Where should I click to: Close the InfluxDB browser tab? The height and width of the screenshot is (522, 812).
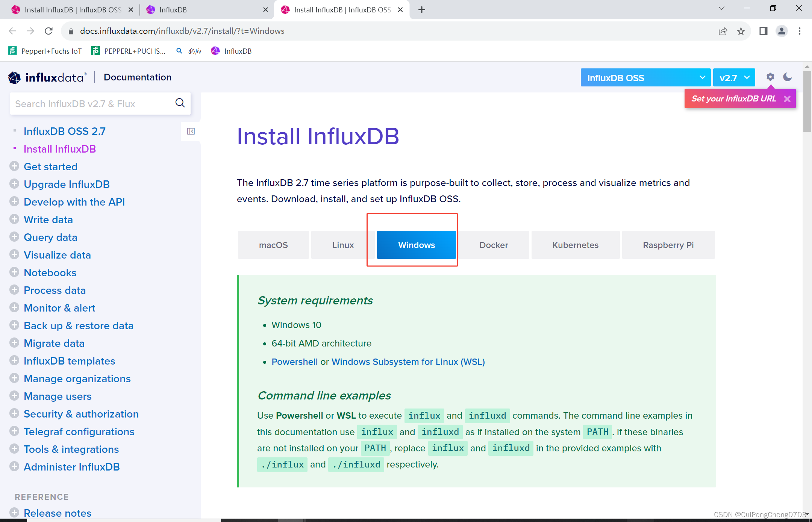coord(265,10)
